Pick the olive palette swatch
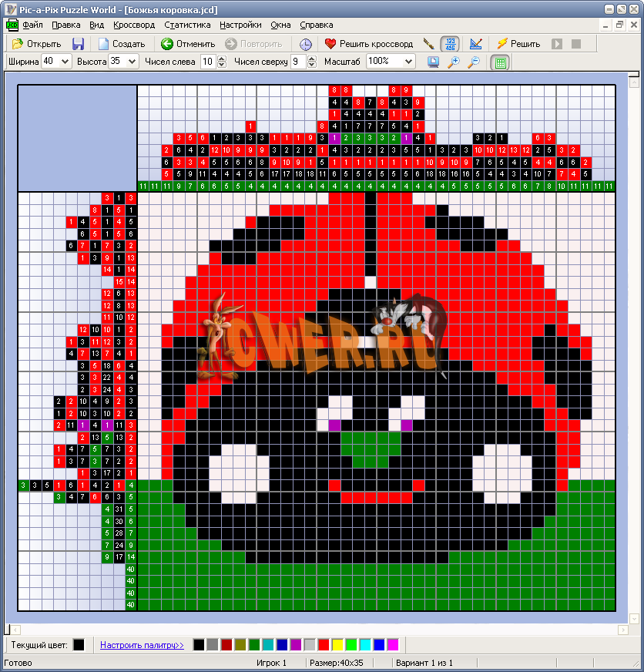 coord(240,645)
